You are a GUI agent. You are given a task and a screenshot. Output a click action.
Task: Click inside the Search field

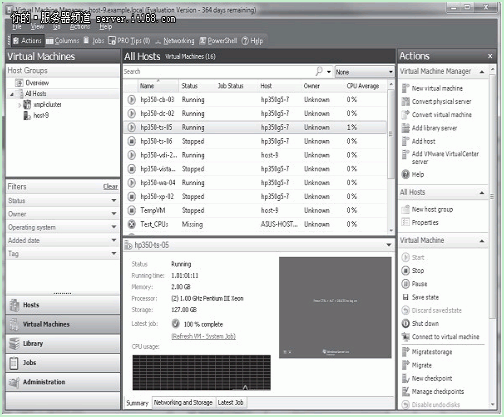[x=218, y=71]
